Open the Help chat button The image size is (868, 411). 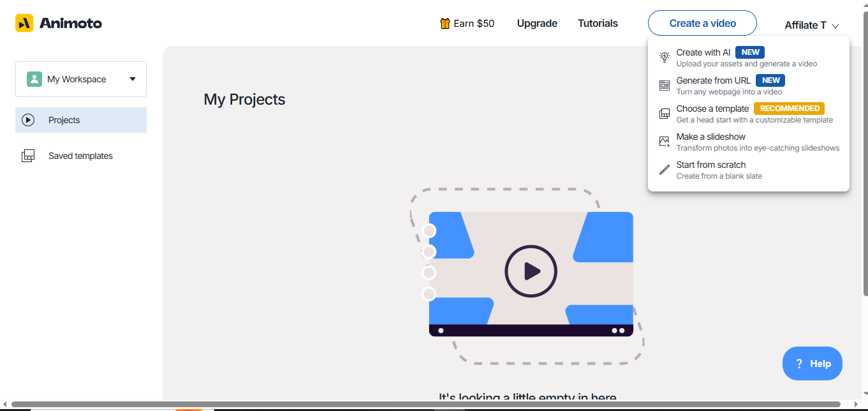click(813, 364)
